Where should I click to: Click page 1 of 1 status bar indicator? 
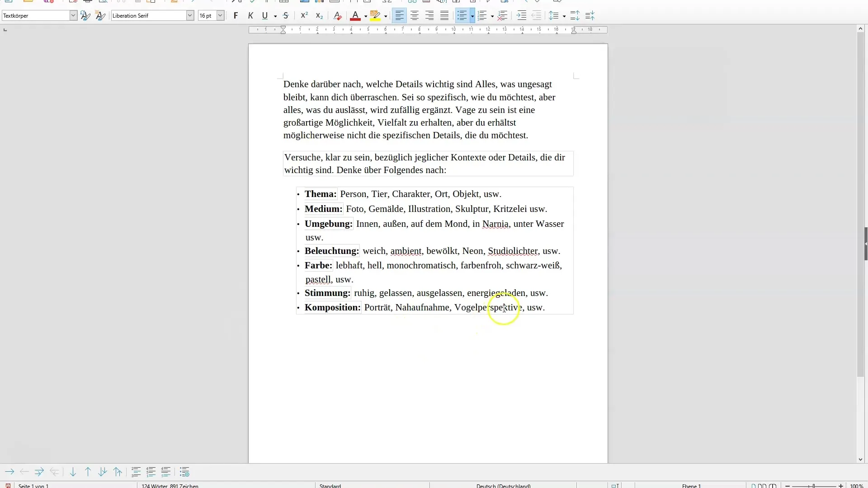coord(33,485)
